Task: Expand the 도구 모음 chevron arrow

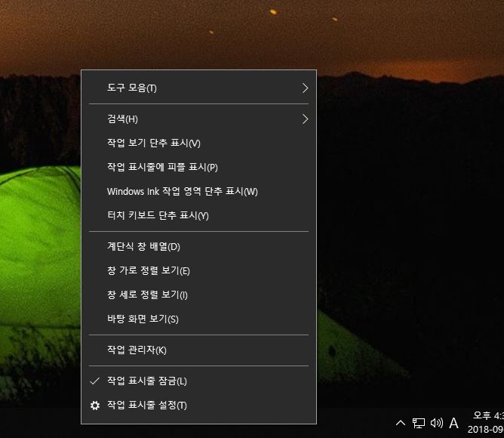Action: coord(305,88)
